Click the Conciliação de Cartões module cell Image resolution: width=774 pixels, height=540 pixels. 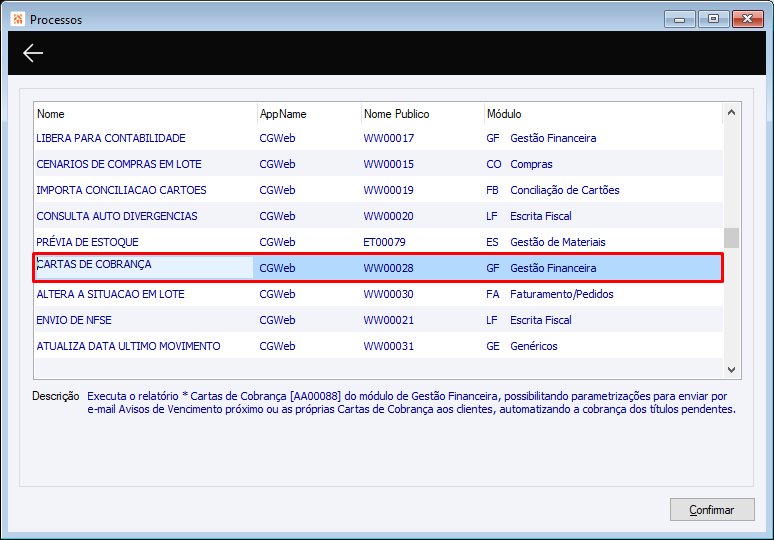click(x=565, y=190)
